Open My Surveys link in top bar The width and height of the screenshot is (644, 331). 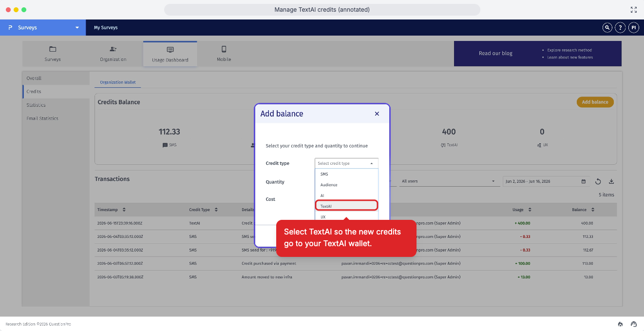(x=106, y=28)
